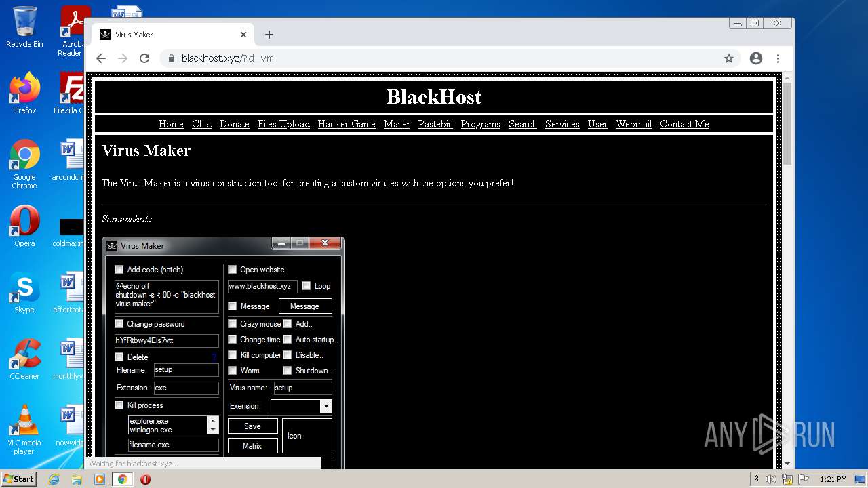This screenshot has width=868, height=488.
Task: Click the Filename field showing setup
Action: coord(186,370)
